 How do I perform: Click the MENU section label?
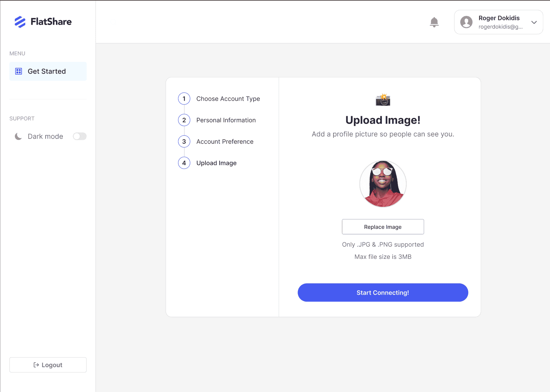click(x=17, y=53)
